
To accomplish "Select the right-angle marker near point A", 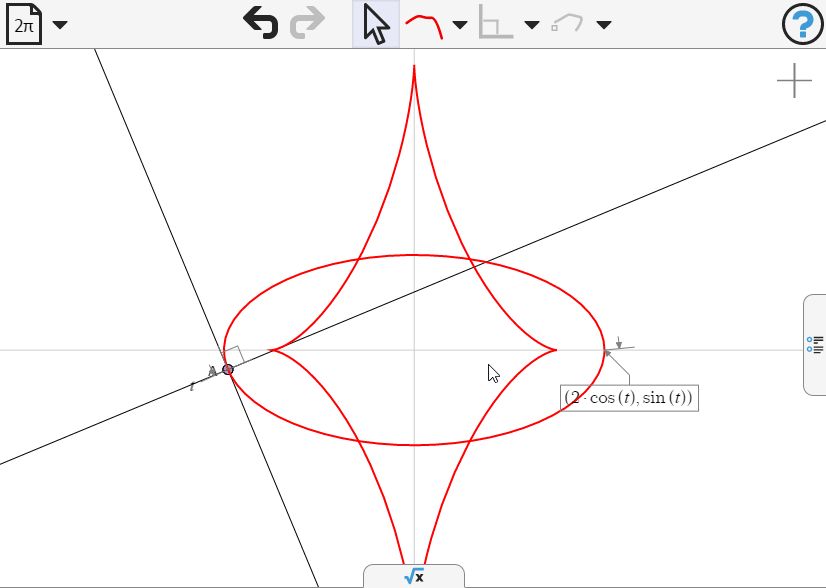I will tap(234, 355).
